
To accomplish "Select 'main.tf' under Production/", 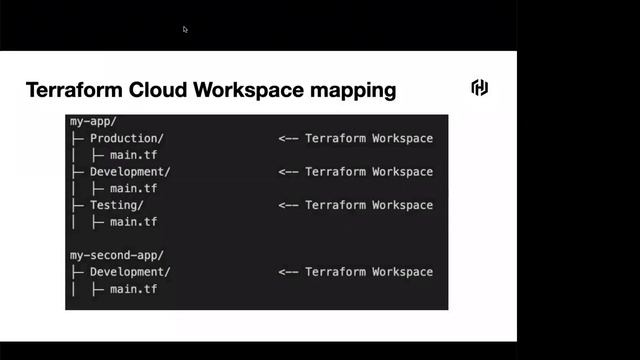I will 133,155.
